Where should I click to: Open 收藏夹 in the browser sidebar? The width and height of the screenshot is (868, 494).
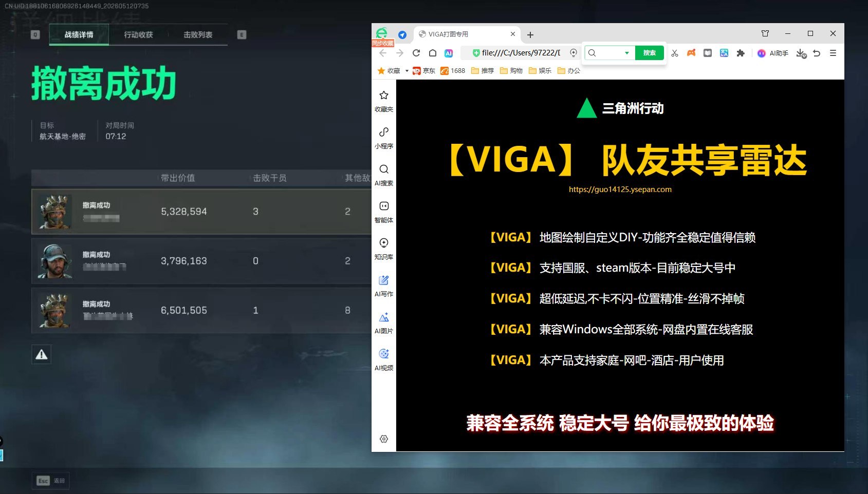pos(384,101)
